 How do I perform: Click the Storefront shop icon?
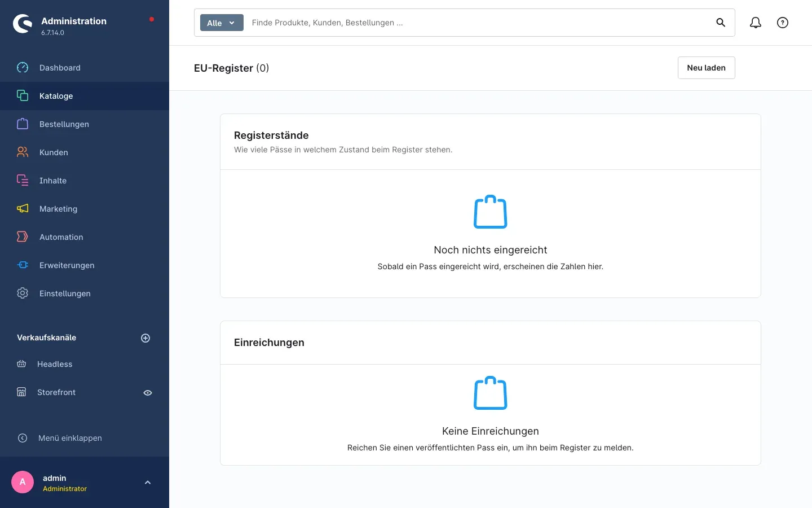pyautogui.click(x=21, y=392)
